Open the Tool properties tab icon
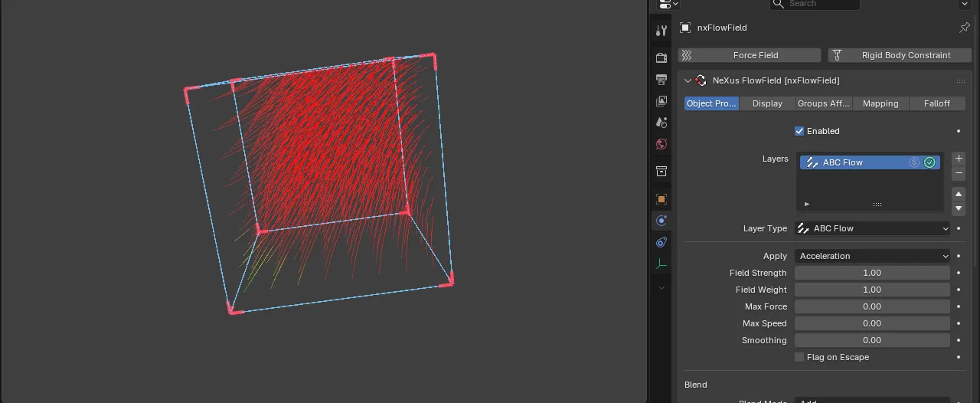This screenshot has width=980, height=403. [x=661, y=31]
